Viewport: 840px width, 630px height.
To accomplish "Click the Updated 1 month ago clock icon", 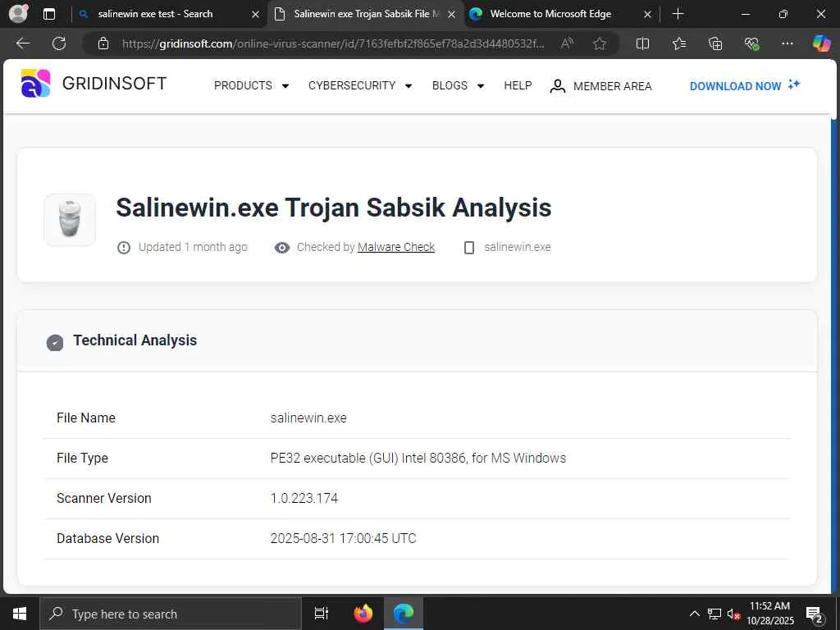I will click(124, 248).
